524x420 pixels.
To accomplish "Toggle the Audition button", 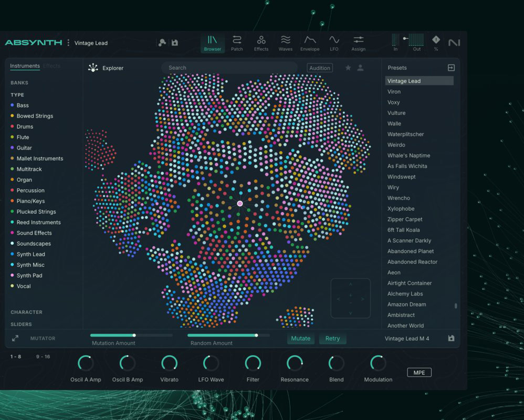I will 320,68.
